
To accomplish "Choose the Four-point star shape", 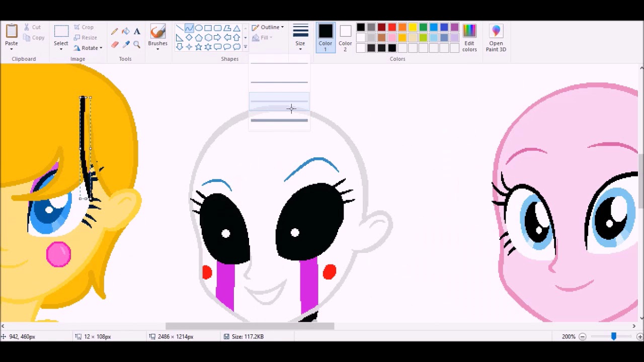I will point(189,47).
